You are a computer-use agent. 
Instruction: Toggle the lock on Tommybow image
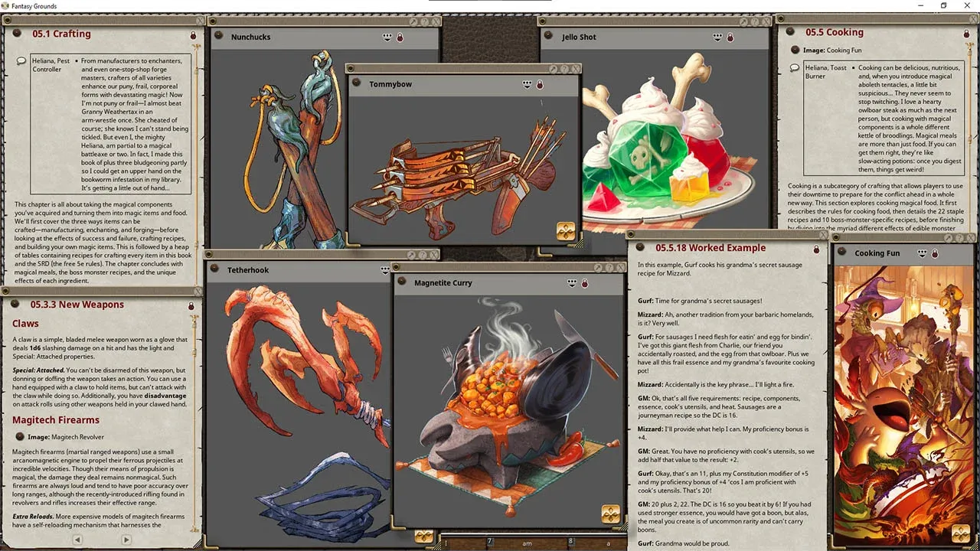coord(540,85)
